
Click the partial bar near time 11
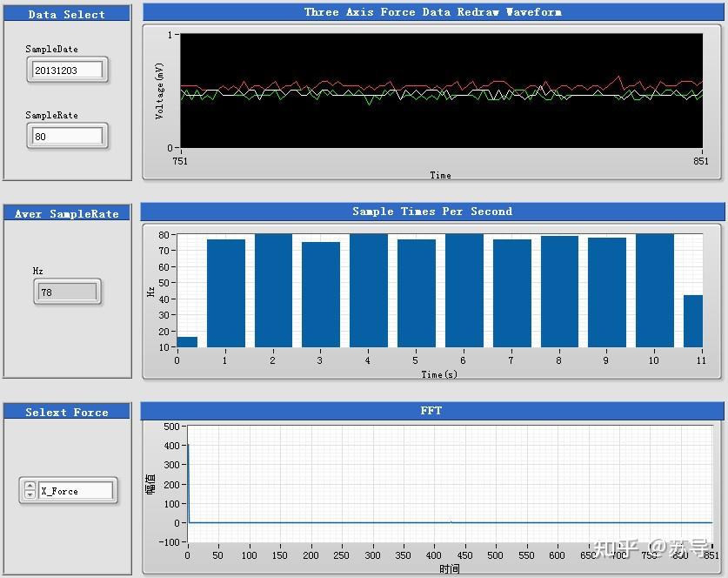[x=693, y=321]
